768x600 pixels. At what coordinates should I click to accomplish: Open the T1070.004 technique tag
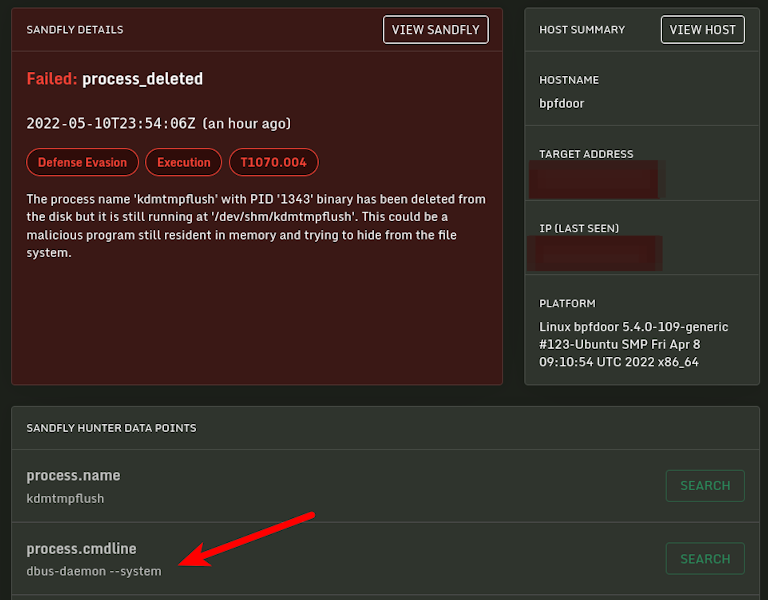coord(273,162)
